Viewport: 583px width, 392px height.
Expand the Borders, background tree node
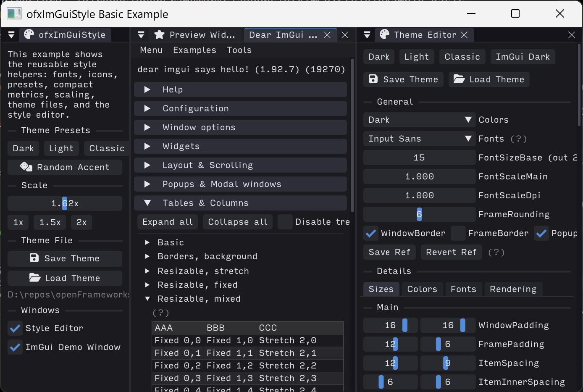pyautogui.click(x=147, y=256)
